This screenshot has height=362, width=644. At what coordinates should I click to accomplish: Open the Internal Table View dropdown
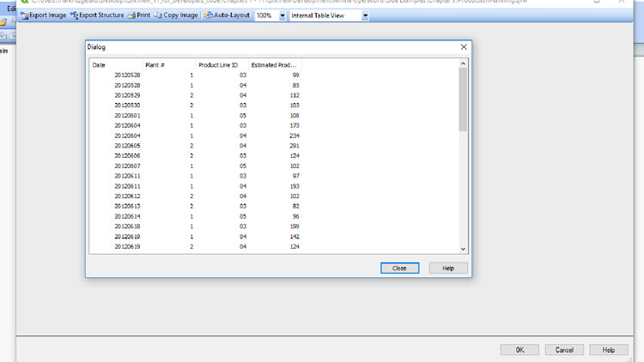pos(365,15)
